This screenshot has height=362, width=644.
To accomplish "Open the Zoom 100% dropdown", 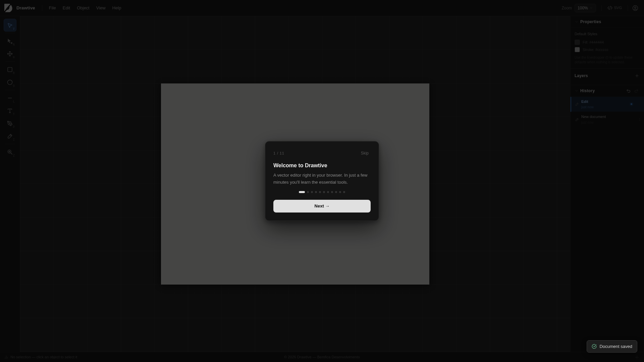I will click(585, 8).
